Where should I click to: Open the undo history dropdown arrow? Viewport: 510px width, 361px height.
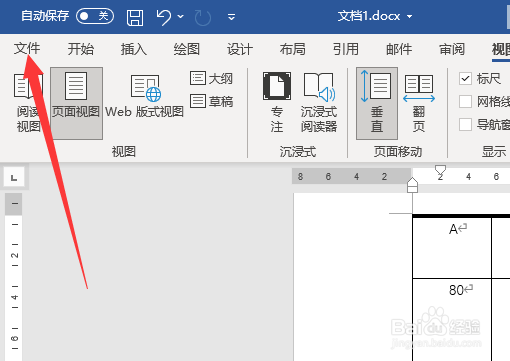click(181, 16)
